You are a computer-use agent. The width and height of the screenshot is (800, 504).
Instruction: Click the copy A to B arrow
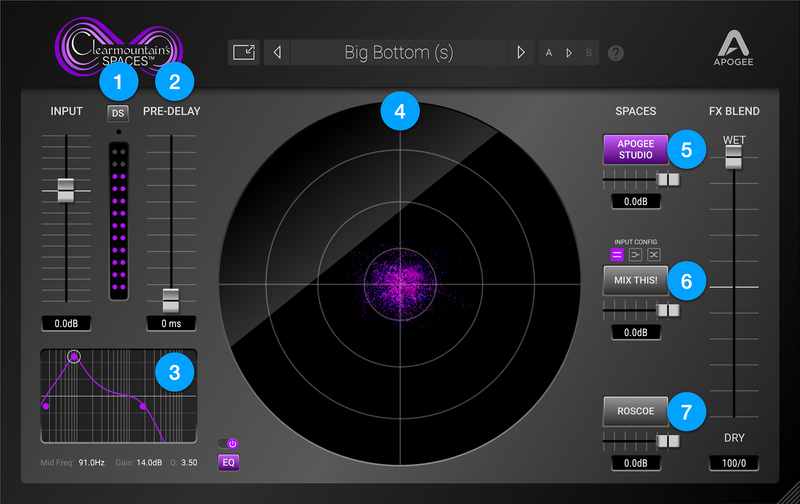click(569, 53)
